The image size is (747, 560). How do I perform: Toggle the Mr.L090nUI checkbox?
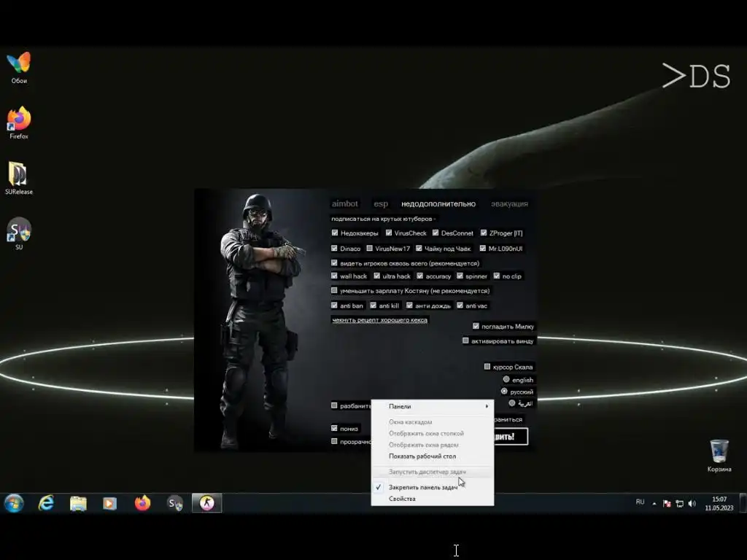tap(483, 248)
